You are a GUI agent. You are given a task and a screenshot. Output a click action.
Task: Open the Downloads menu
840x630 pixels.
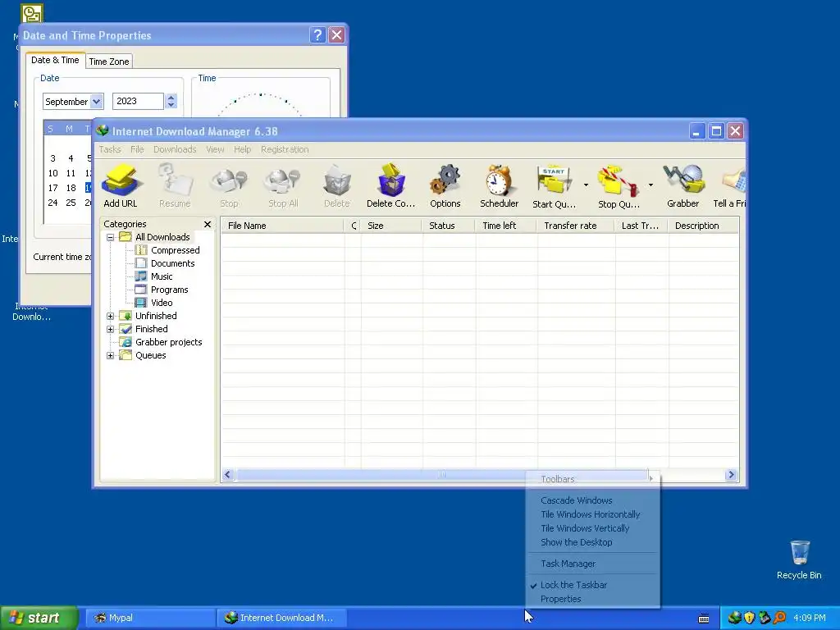tap(175, 149)
